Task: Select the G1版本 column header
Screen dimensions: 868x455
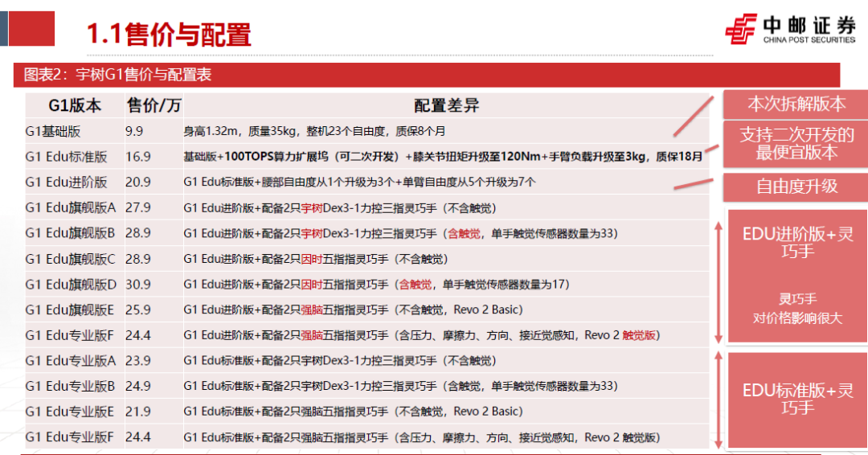Action: (x=75, y=105)
